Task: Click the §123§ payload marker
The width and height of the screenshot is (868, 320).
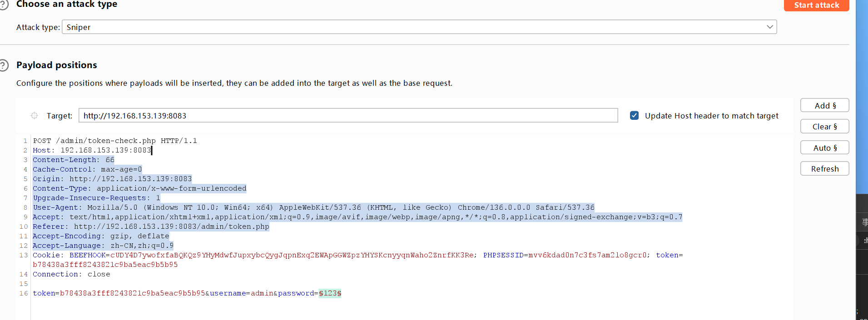Action: (330, 293)
